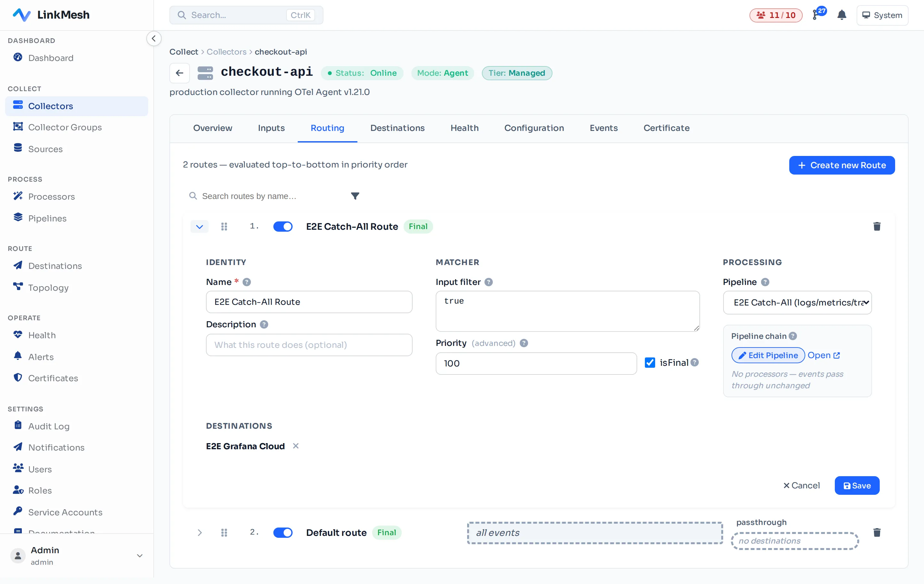Open Dashboard in the sidebar
This screenshot has height=584, width=924.
tap(76, 58)
